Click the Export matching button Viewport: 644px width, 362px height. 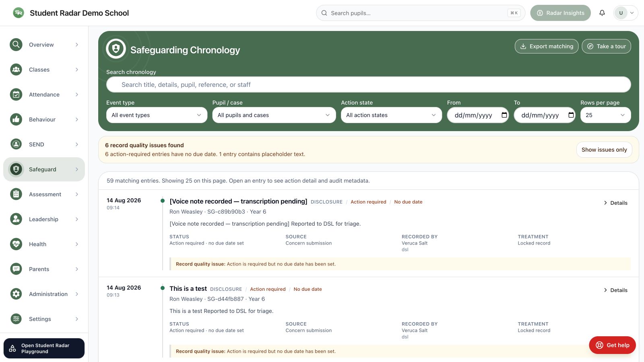(547, 46)
